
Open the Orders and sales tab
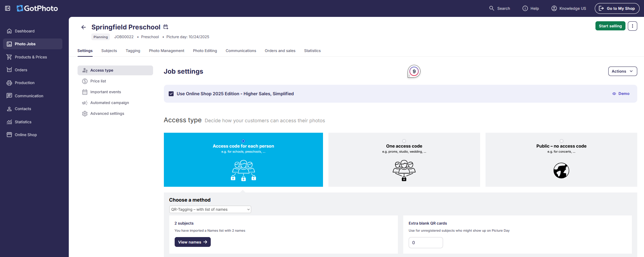(x=280, y=51)
